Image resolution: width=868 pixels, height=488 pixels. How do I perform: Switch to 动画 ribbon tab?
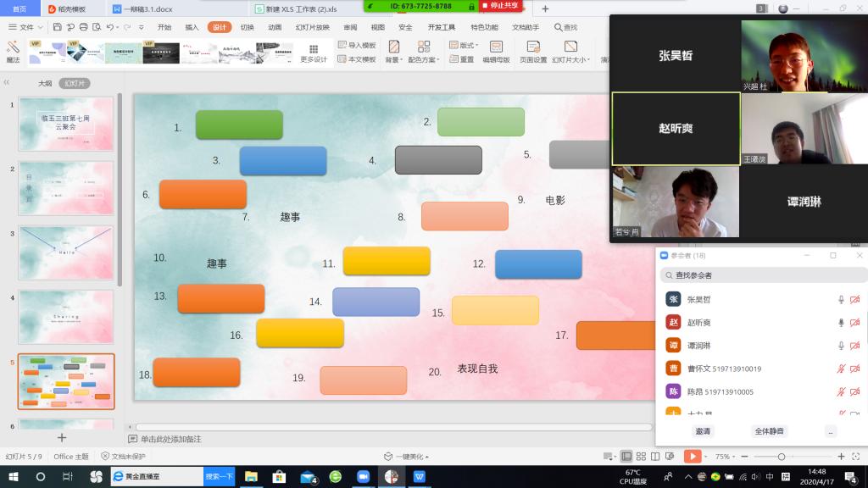tap(275, 27)
